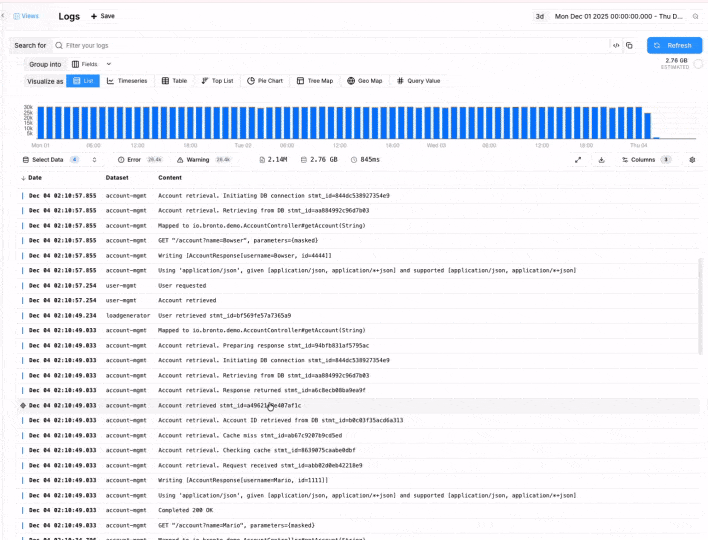The height and width of the screenshot is (540, 708).
Task: Click the Fields chevron arrow
Action: pyautogui.click(x=109, y=64)
